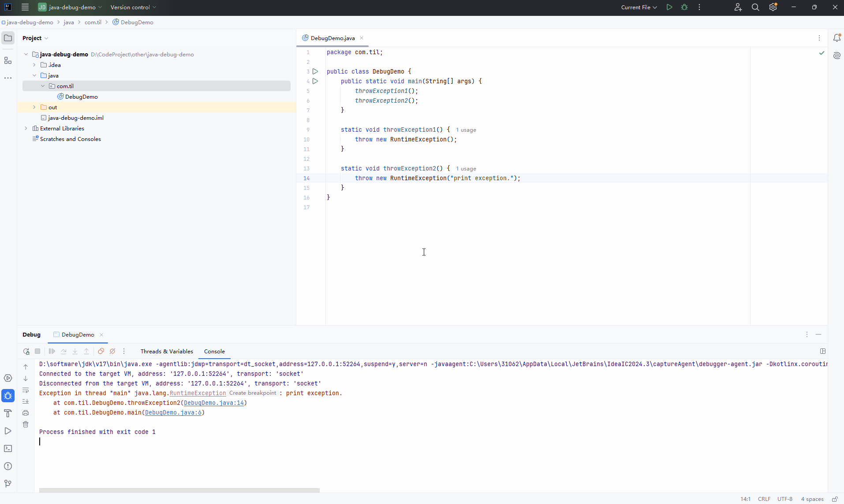Click the Stop debug button
Screen dimensions: 844x504
point(37,351)
